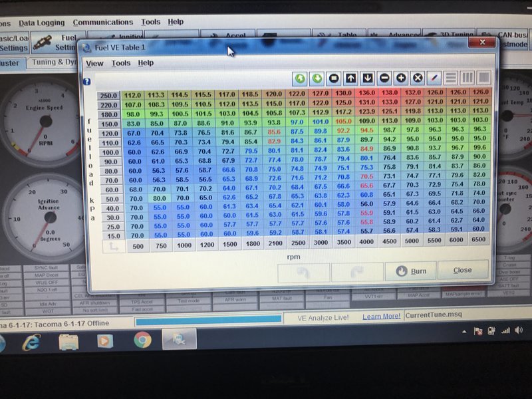The width and height of the screenshot is (532, 399).
Task: Open CAN-bus/Testmode in main toolbar
Action: 505,40
